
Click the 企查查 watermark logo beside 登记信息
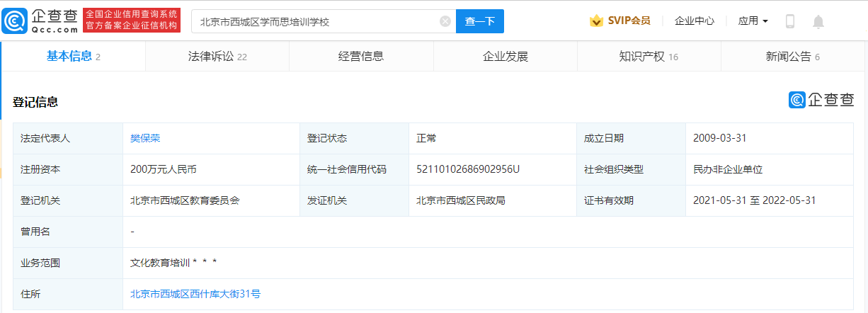pyautogui.click(x=821, y=100)
